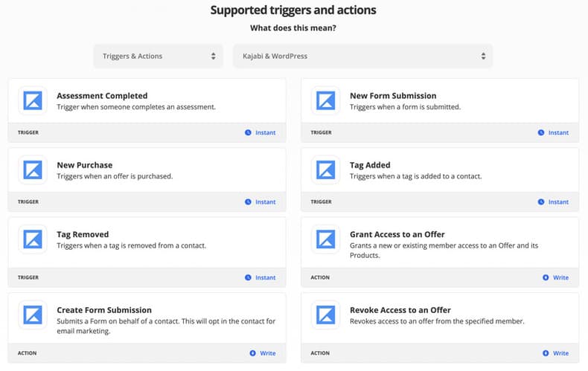Click Kajabi icon on Create Form Submission card
Viewport: 588px width, 371px height.
33,315
